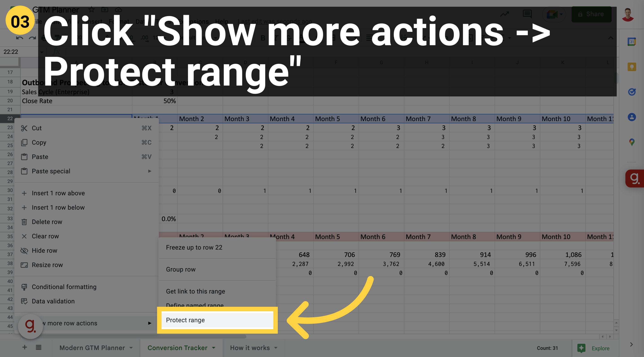Open the comment history icon
The width and height of the screenshot is (644, 357).
(527, 14)
